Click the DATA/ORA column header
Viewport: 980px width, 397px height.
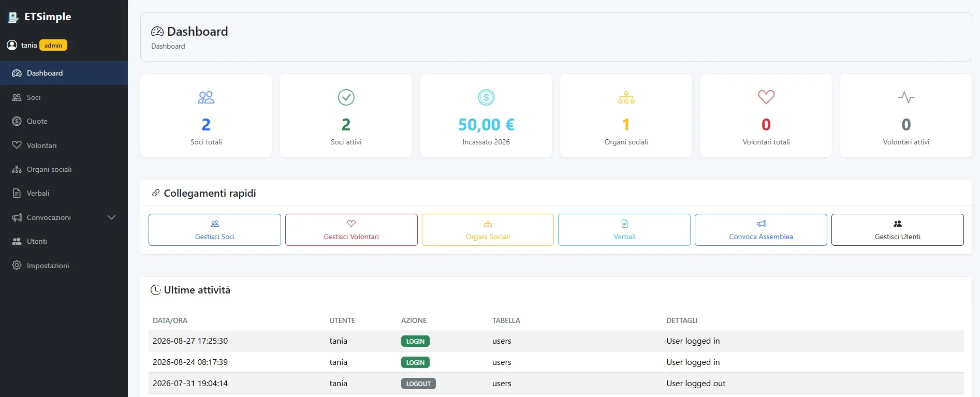[170, 320]
